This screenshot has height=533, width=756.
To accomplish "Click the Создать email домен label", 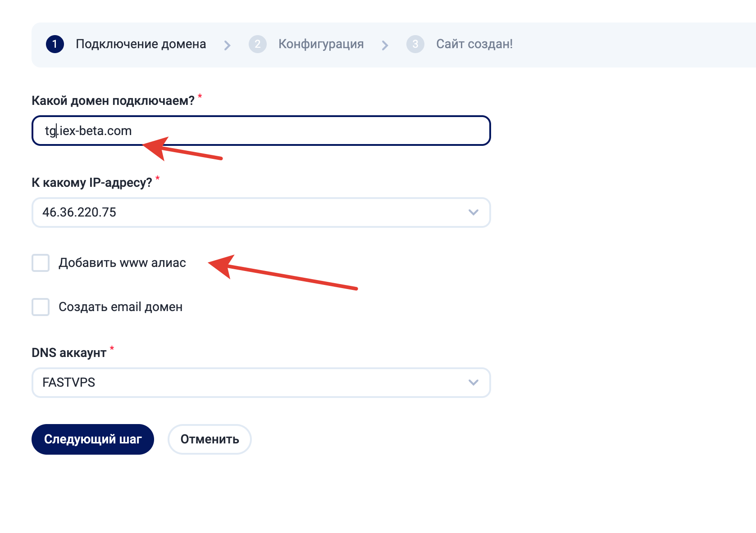I will [x=120, y=307].
